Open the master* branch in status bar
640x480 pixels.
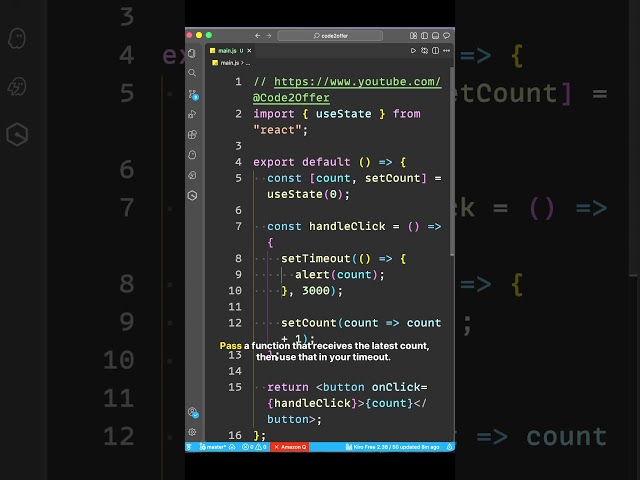coord(212,447)
